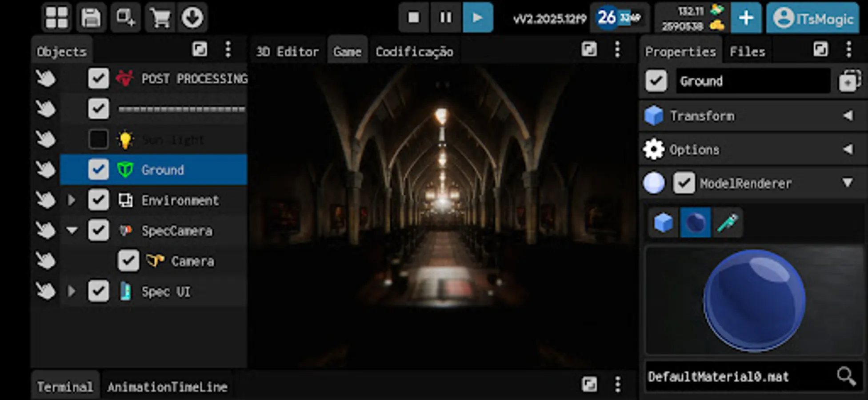This screenshot has height=400, width=868.
Task: Click the Ground name input field
Action: (x=752, y=81)
